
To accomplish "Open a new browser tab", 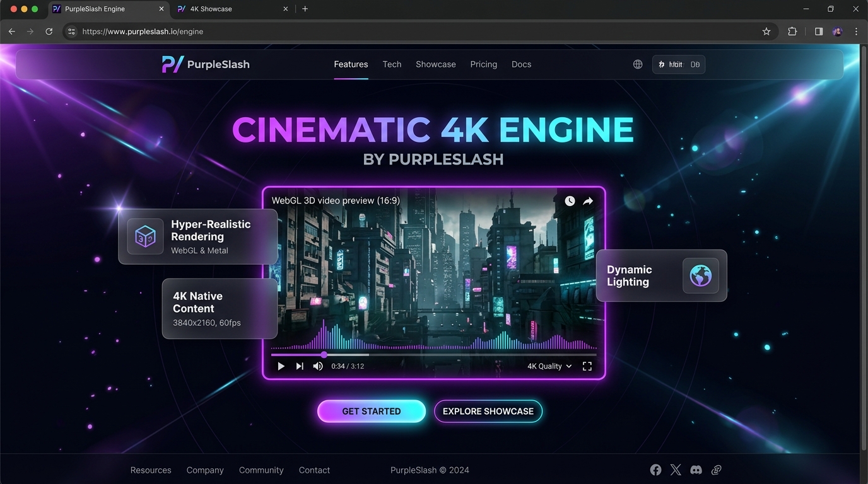I will click(305, 9).
